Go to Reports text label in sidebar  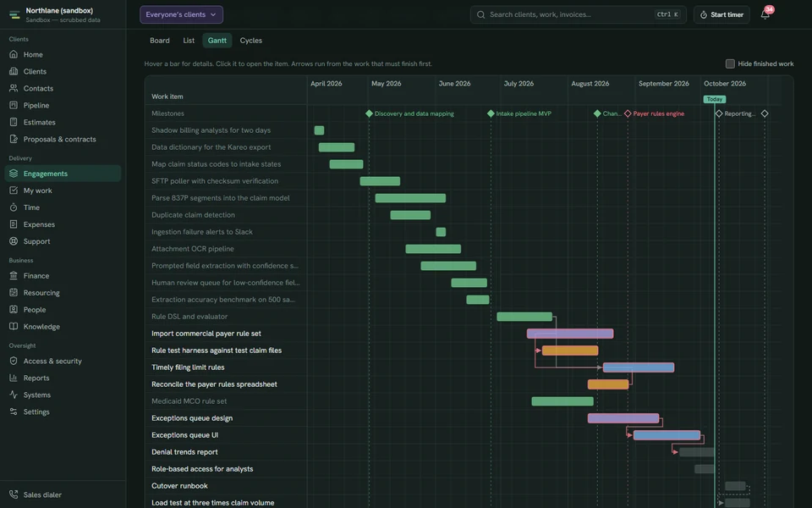pos(36,378)
